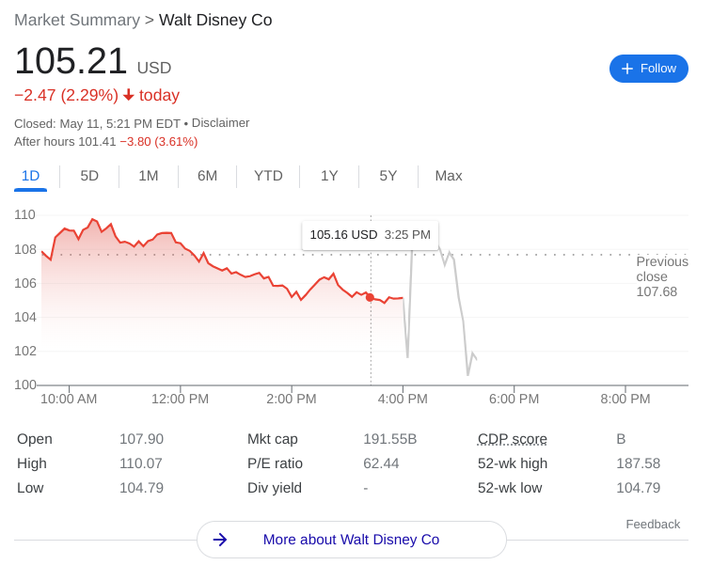Click the red down arrow next to today
Viewport: 728px width, 565px height.
point(129,95)
